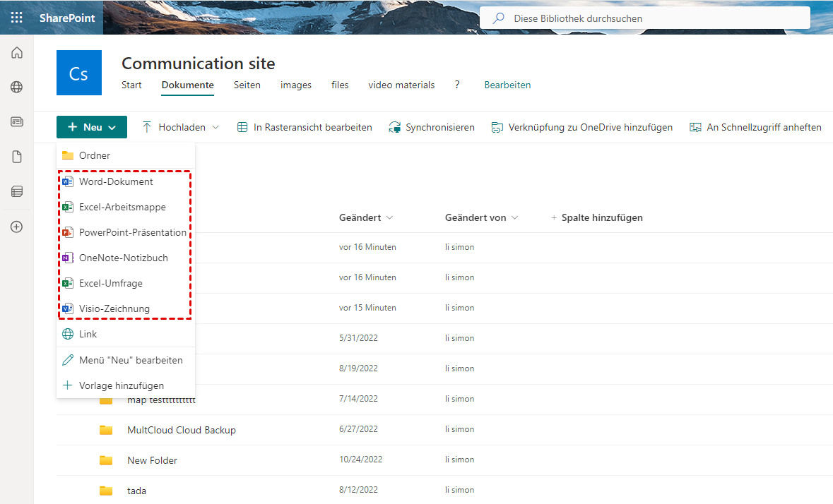Select Vorlage hinzufügen option

click(126, 385)
